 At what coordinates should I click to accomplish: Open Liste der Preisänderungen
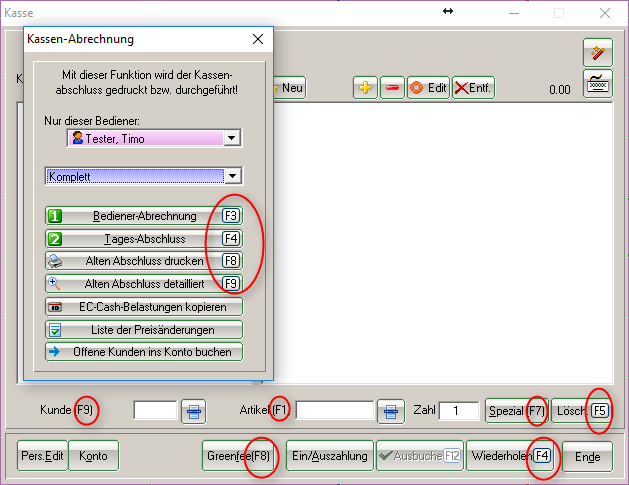pos(144,329)
